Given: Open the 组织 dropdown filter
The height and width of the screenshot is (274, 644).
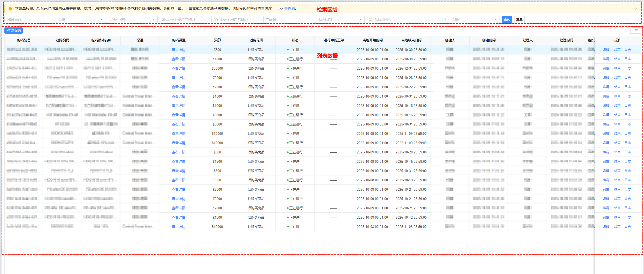Looking at the screenshot, I should (x=474, y=19).
